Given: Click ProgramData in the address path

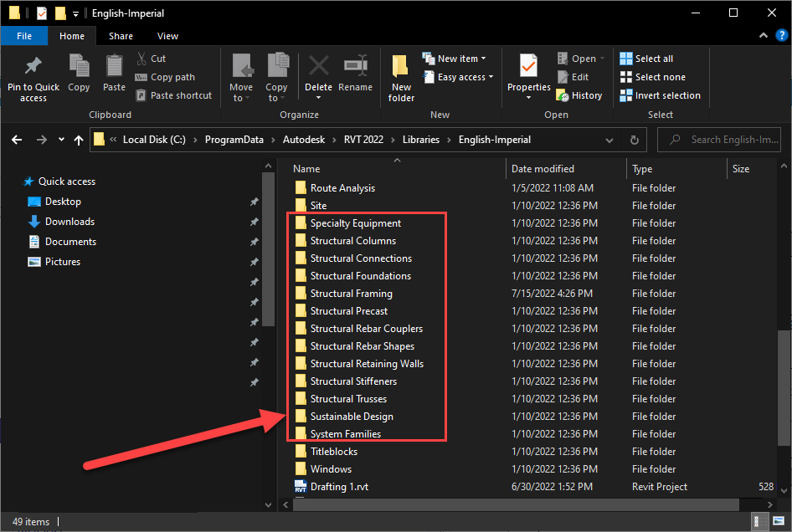Looking at the screenshot, I should pos(234,140).
